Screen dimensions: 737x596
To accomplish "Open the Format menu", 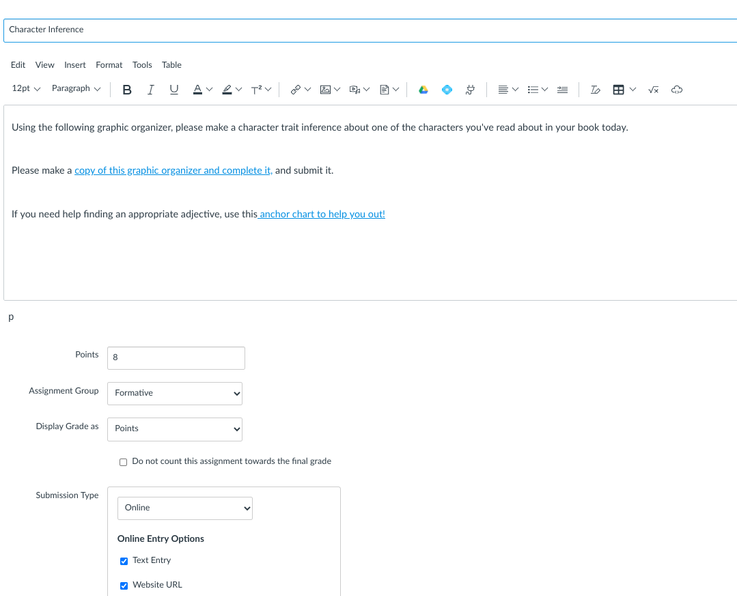I will point(109,65).
